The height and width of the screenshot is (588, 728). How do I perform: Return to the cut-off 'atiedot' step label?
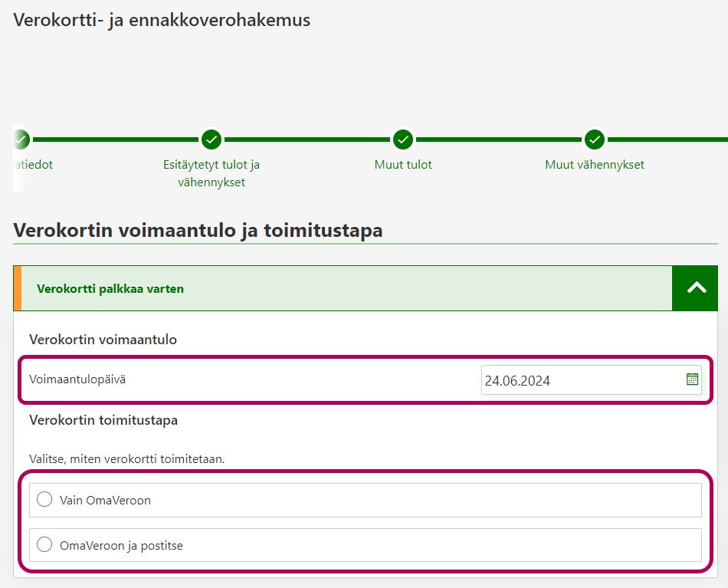pyautogui.click(x=34, y=165)
